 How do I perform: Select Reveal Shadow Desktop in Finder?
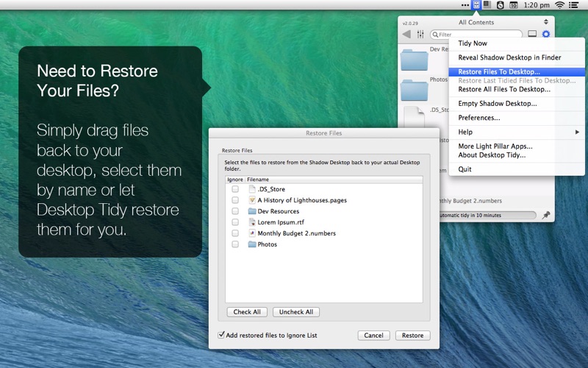coord(517,57)
